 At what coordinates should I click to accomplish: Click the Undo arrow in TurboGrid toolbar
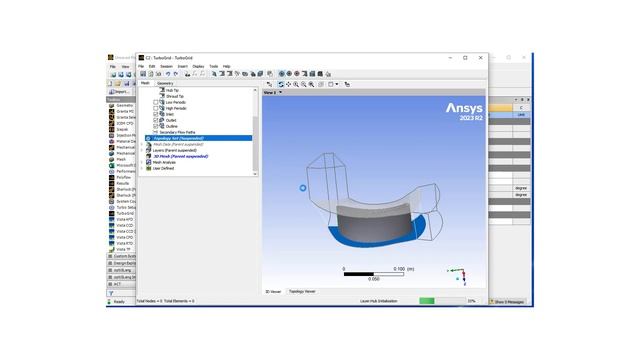(x=168, y=74)
